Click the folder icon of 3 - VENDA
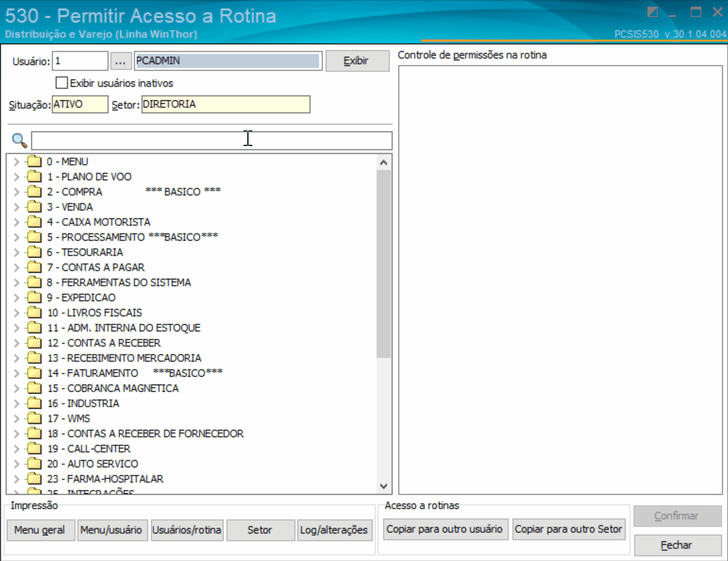The image size is (728, 561). tap(34, 207)
